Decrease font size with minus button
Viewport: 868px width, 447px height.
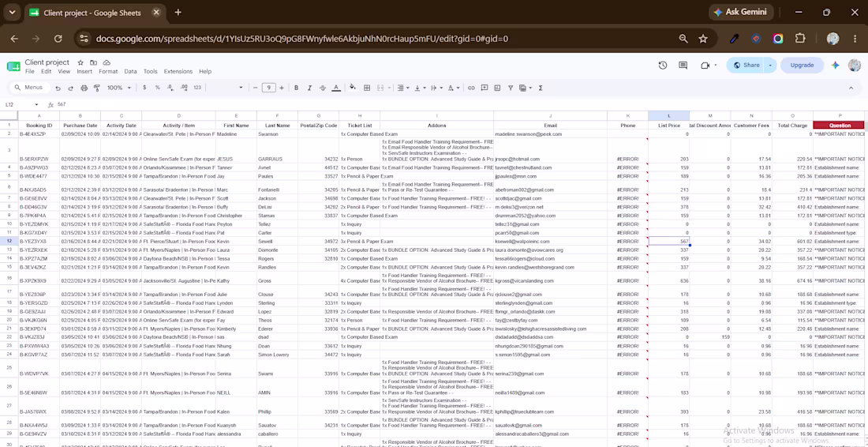click(255, 88)
